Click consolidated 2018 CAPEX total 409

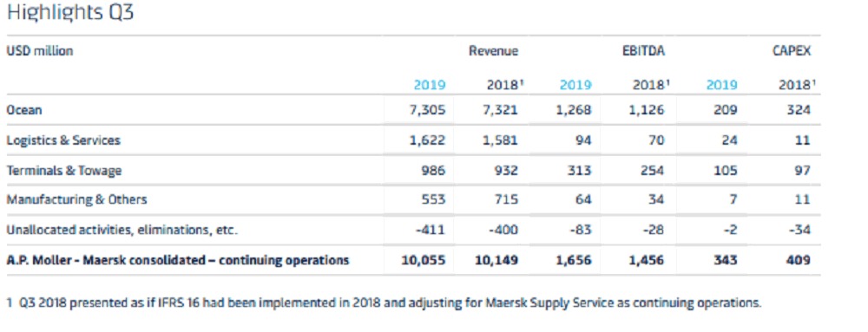click(x=799, y=260)
